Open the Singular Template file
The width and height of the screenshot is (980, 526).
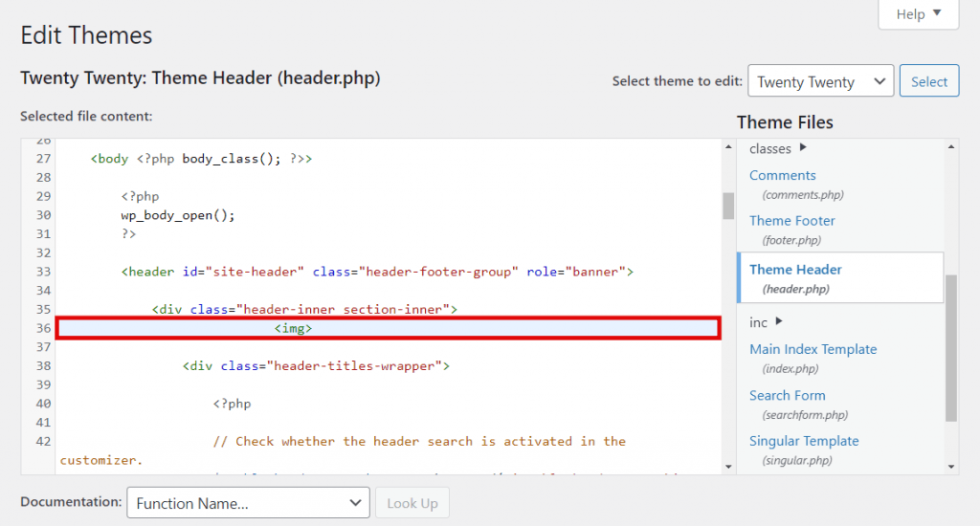pyautogui.click(x=804, y=441)
